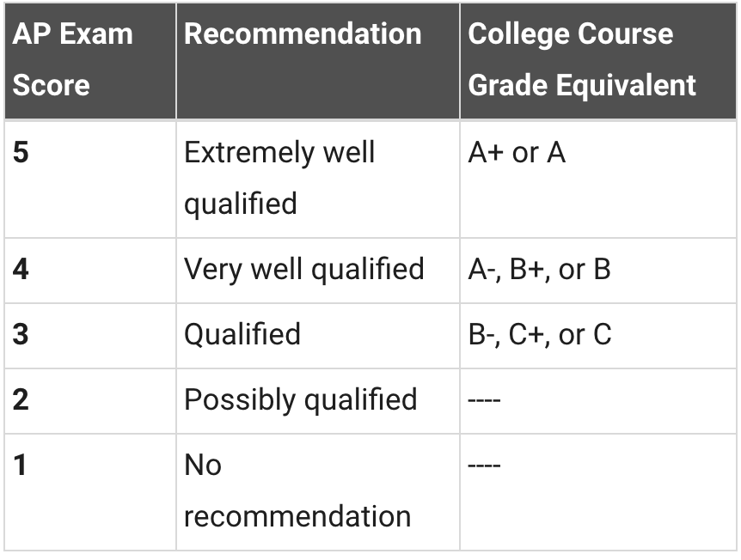Click the score 4 cell

[x=90, y=271]
